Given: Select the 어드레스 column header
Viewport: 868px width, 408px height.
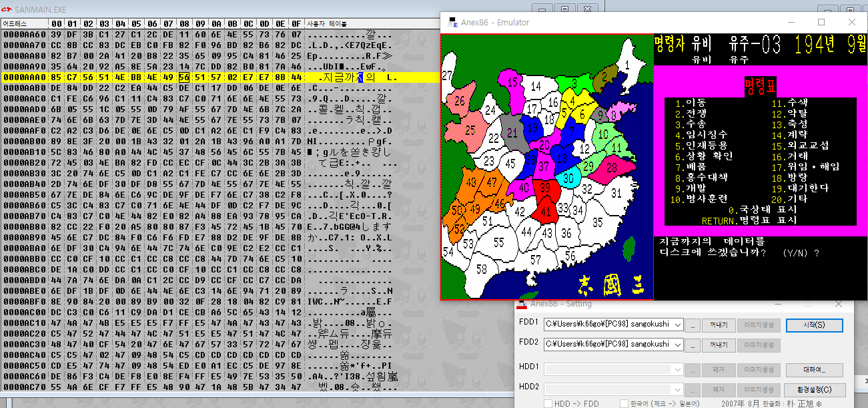Looking at the screenshot, I should pyautogui.click(x=23, y=23).
